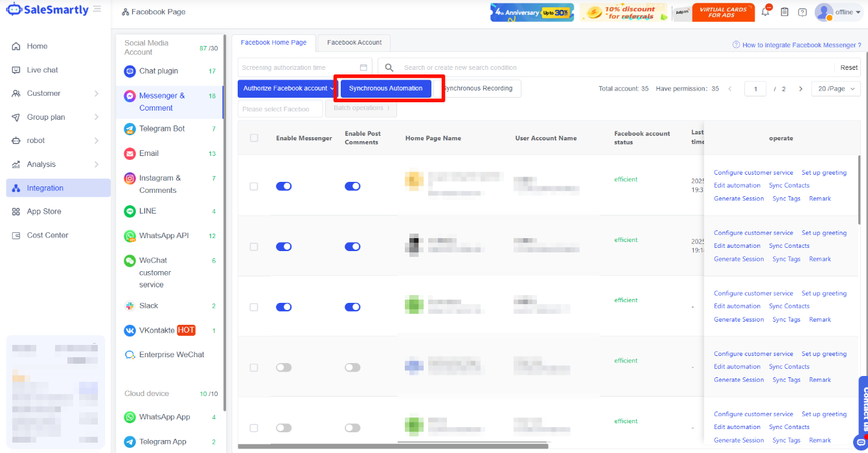Disable Messenger toggle for first page row
The width and height of the screenshot is (868, 453).
(x=284, y=186)
